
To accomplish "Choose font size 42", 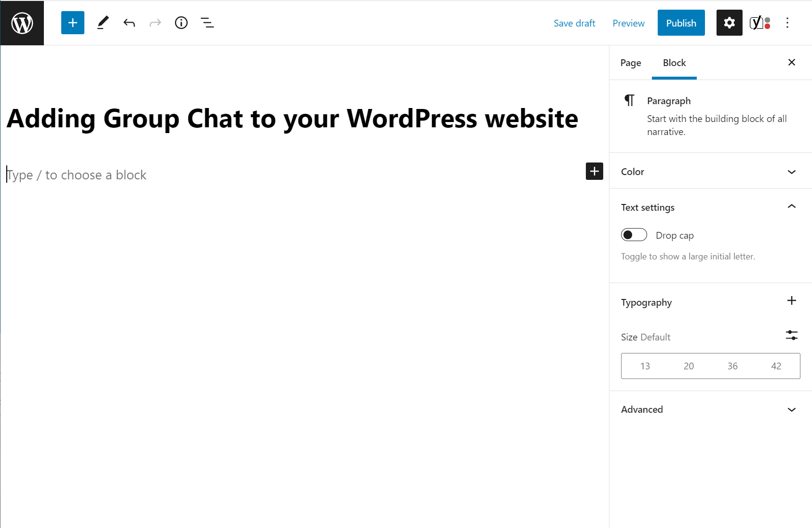I will [776, 366].
